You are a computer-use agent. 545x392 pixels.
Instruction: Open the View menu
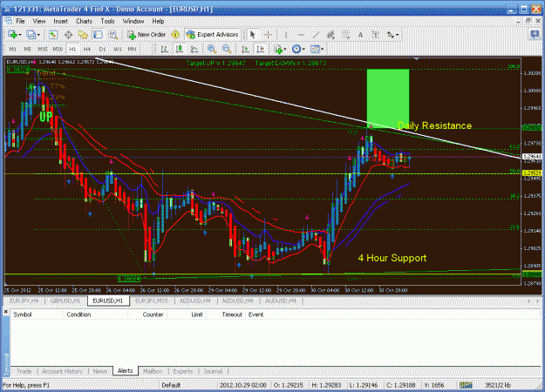tap(39, 21)
